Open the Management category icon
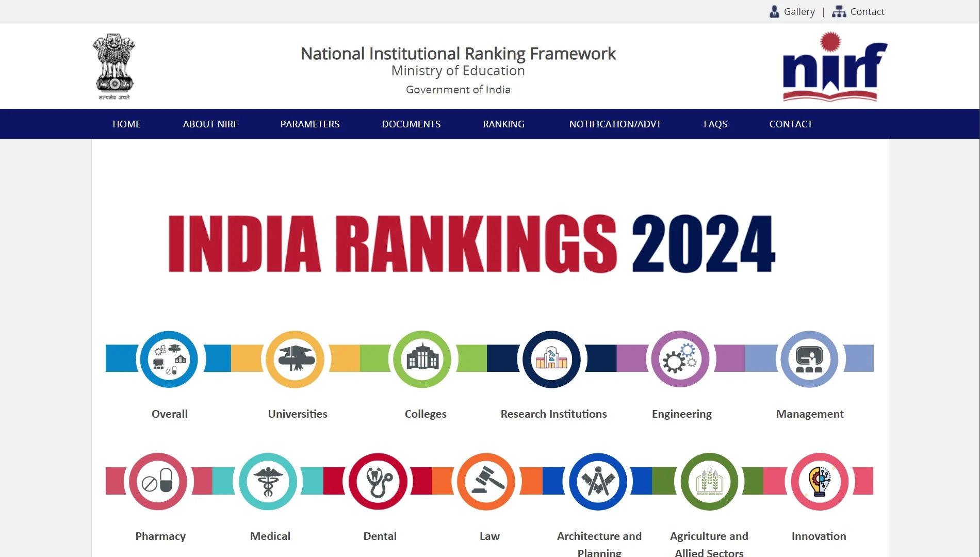The width and height of the screenshot is (980, 557). (x=809, y=359)
